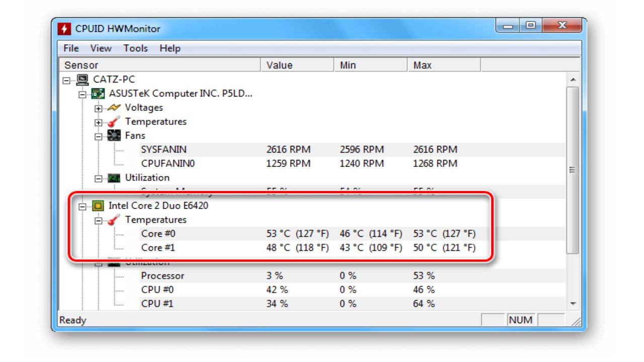Viewport: 644px width, 362px height.
Task: Click SYSFANIN value 2616 RPM
Action: [288, 150]
